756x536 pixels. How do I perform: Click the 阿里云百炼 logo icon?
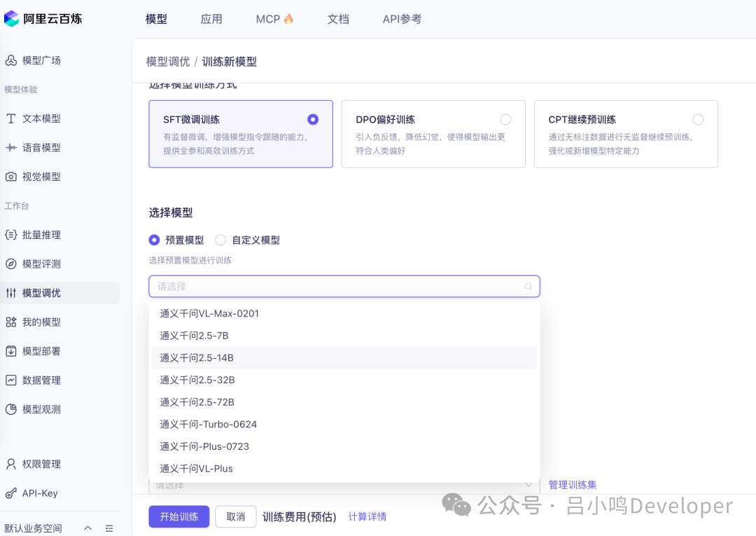click(12, 19)
